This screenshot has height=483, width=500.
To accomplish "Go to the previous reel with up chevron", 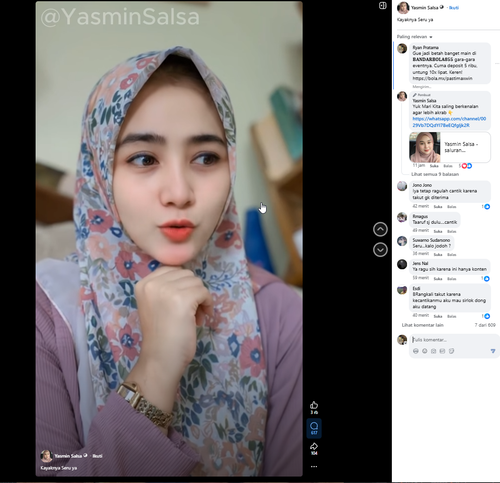I will pyautogui.click(x=380, y=229).
